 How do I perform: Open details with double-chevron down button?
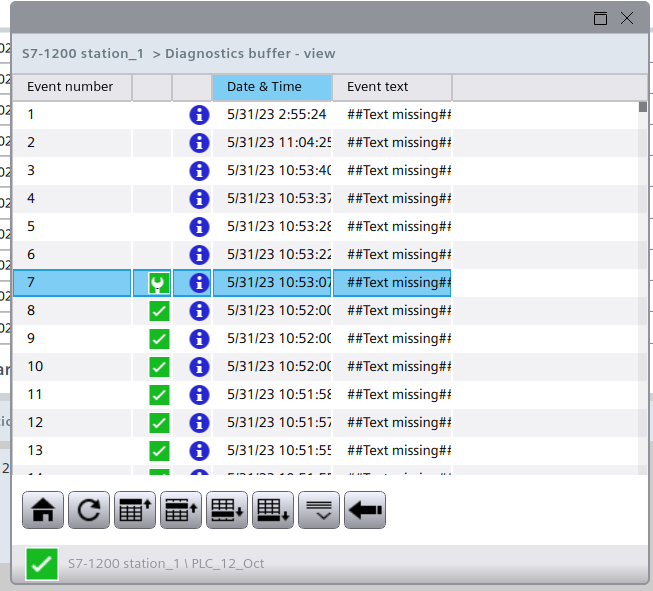point(319,510)
